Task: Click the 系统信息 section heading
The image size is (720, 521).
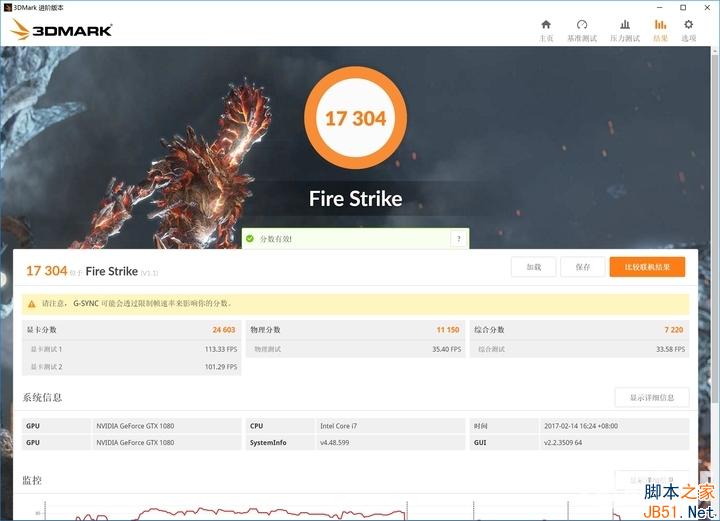Action: [x=42, y=398]
